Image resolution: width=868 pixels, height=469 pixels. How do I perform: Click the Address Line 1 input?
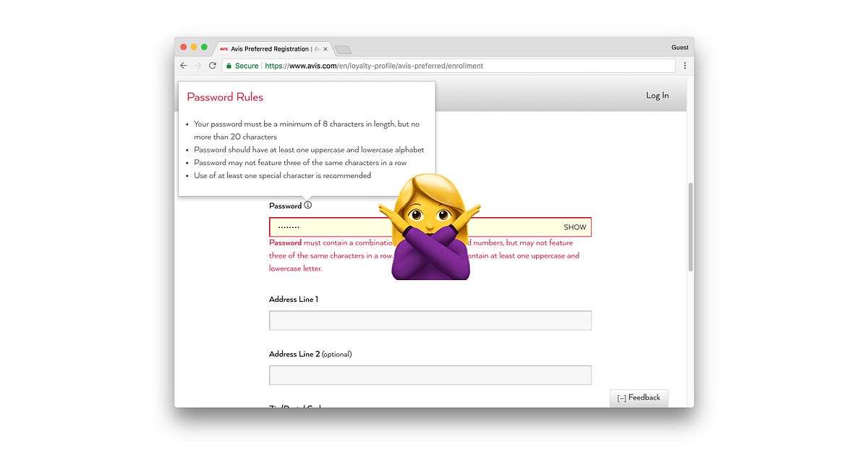(430, 321)
